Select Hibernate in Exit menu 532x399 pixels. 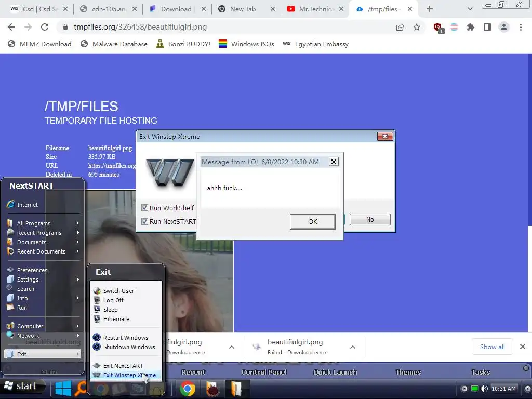tap(126, 319)
